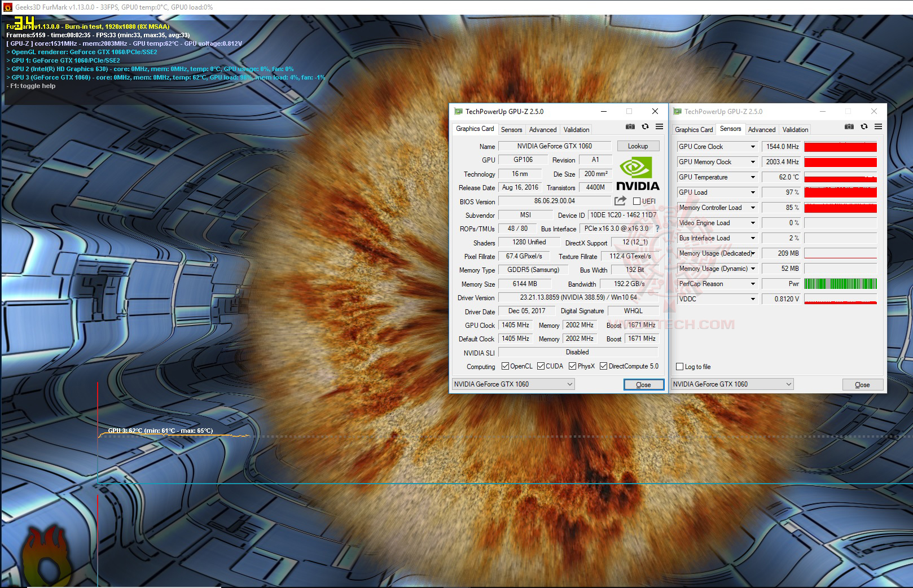The image size is (913, 588).
Task: Click the Lookup button
Action: tap(638, 146)
